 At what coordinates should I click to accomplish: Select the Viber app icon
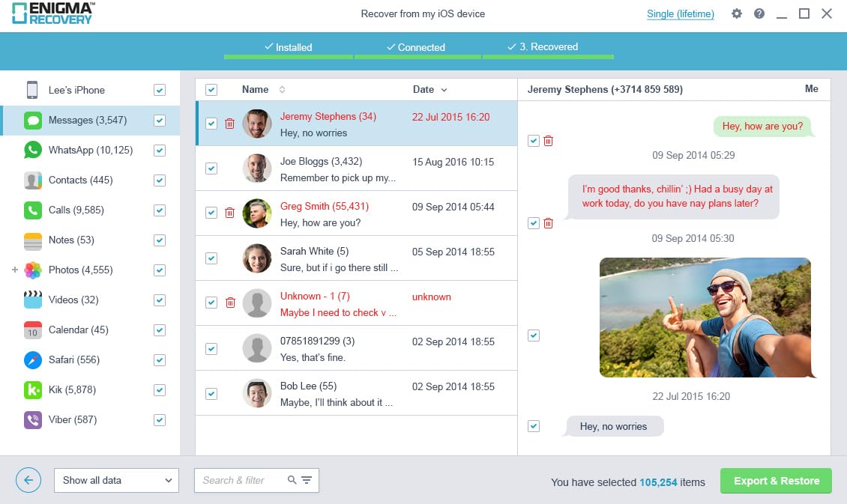click(x=33, y=420)
